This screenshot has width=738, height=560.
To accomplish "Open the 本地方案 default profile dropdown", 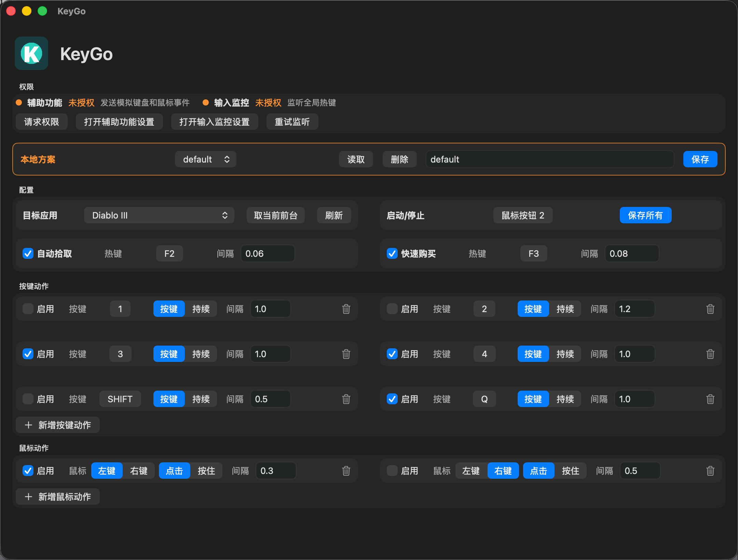I will coord(206,159).
